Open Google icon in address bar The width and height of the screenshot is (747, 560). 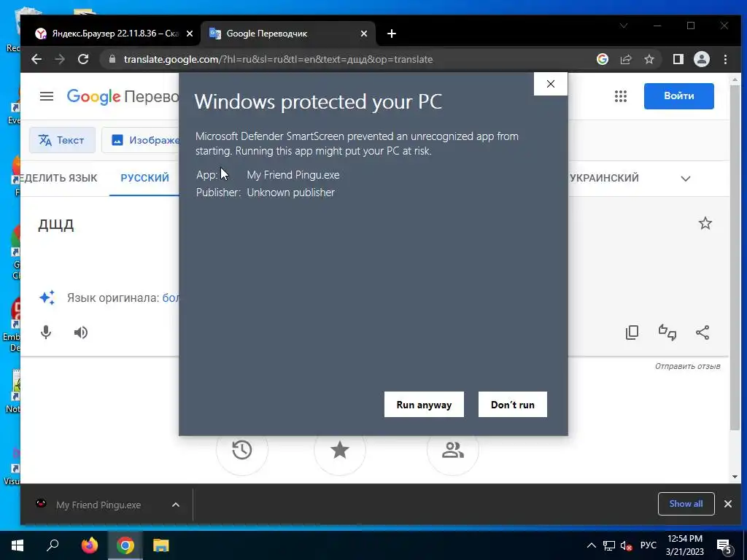click(x=602, y=59)
